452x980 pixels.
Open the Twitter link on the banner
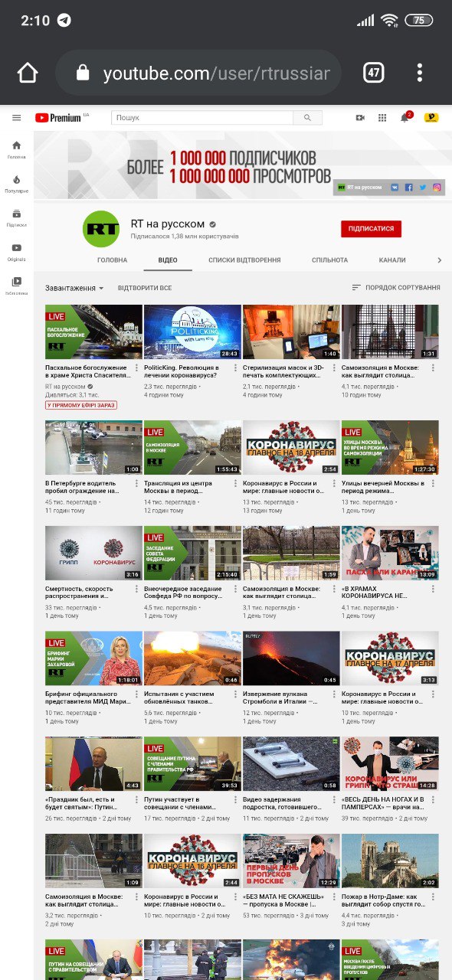[x=423, y=187]
